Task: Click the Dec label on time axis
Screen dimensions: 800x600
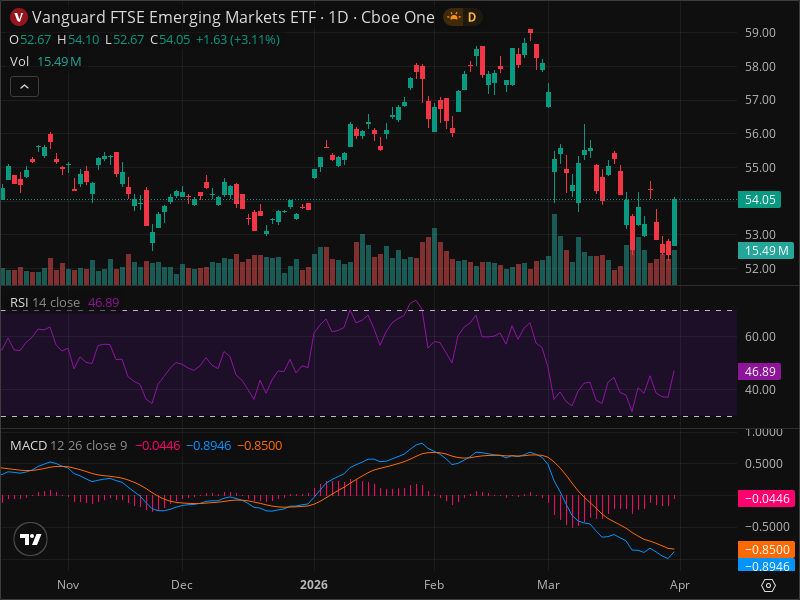Action: (182, 585)
